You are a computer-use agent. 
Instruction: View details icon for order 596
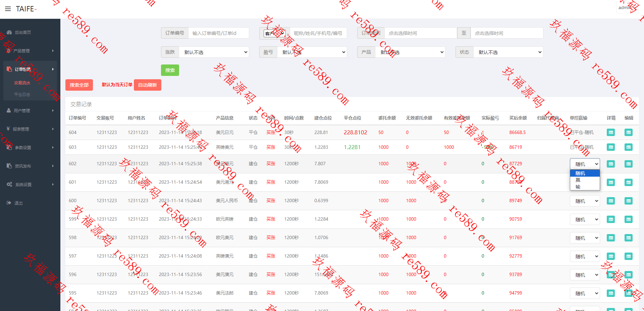(611, 275)
